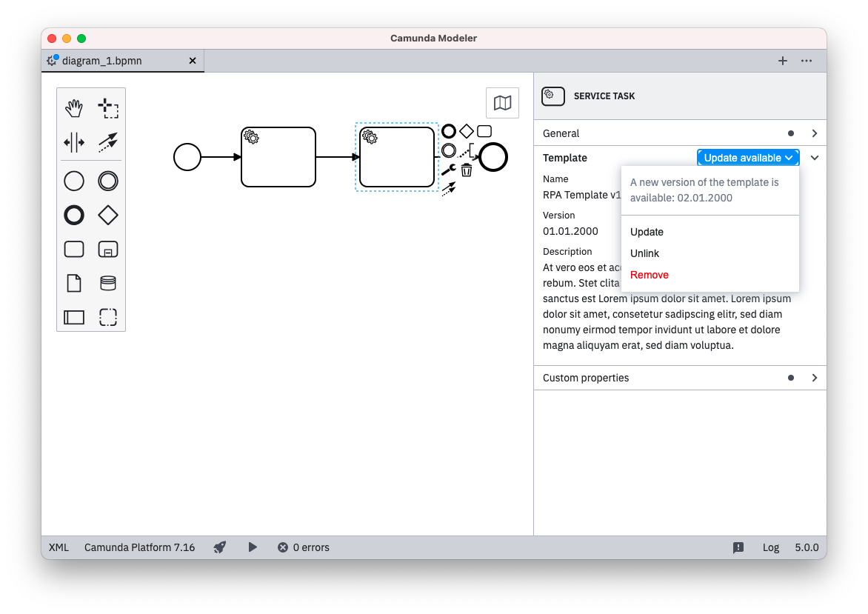Click the wrench change-type icon
The image size is (868, 614).
click(x=448, y=170)
